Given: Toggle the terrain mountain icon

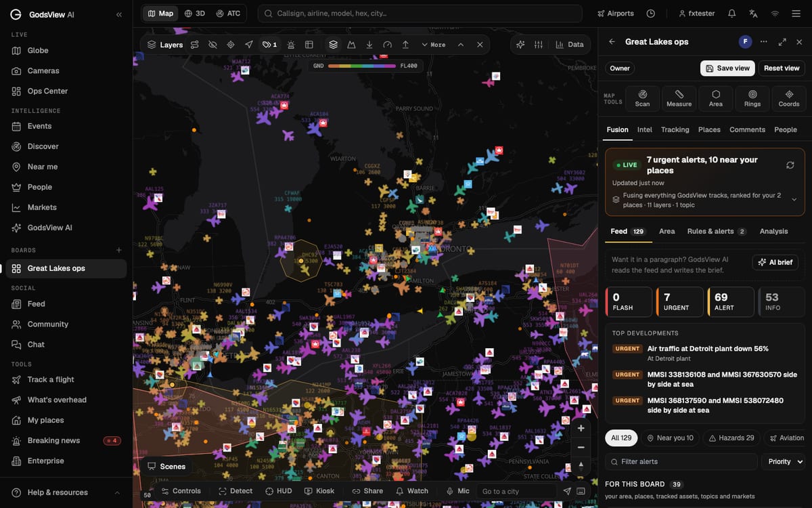Looking at the screenshot, I should coord(351,45).
